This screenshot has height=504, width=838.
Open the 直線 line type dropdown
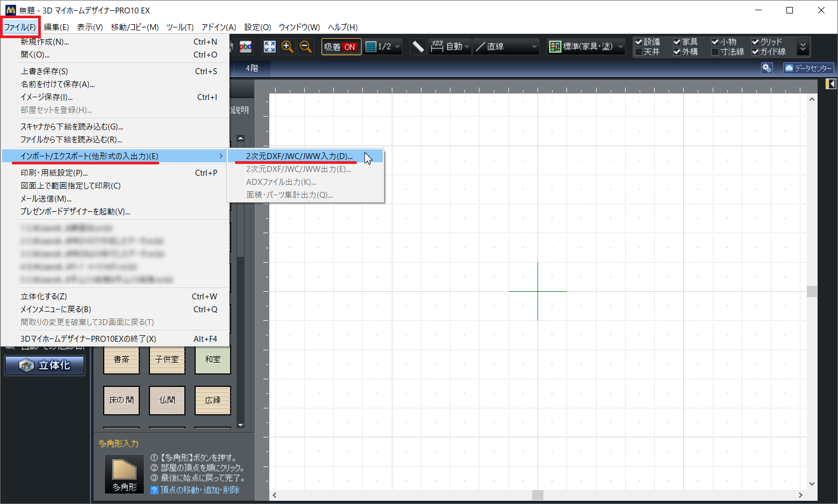pyautogui.click(x=506, y=47)
